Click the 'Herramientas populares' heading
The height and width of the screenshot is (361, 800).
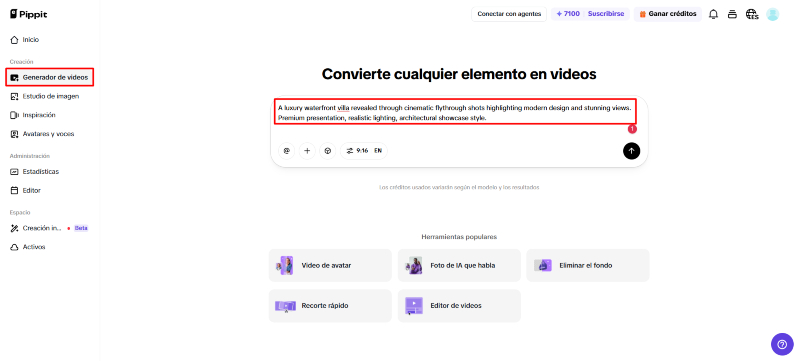point(459,237)
